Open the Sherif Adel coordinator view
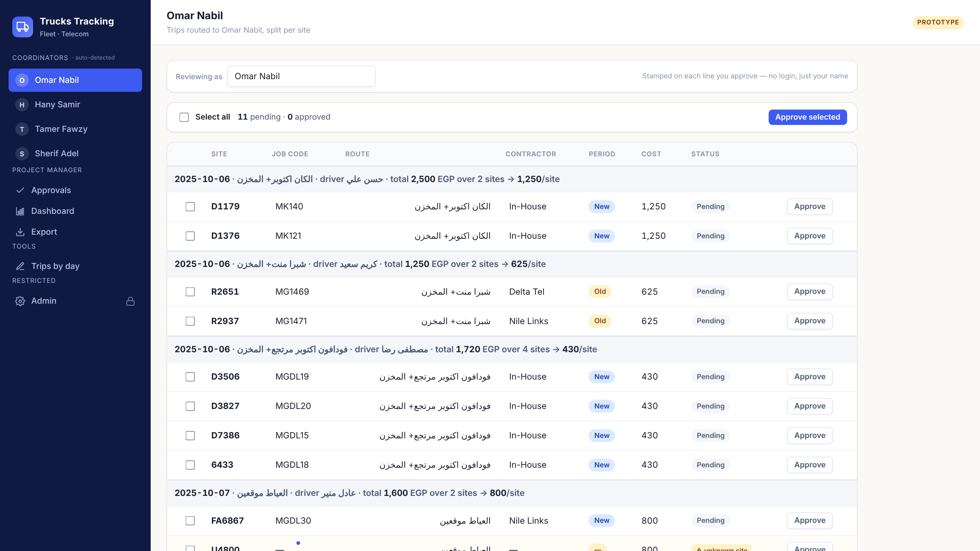980x551 pixels. tap(75, 154)
